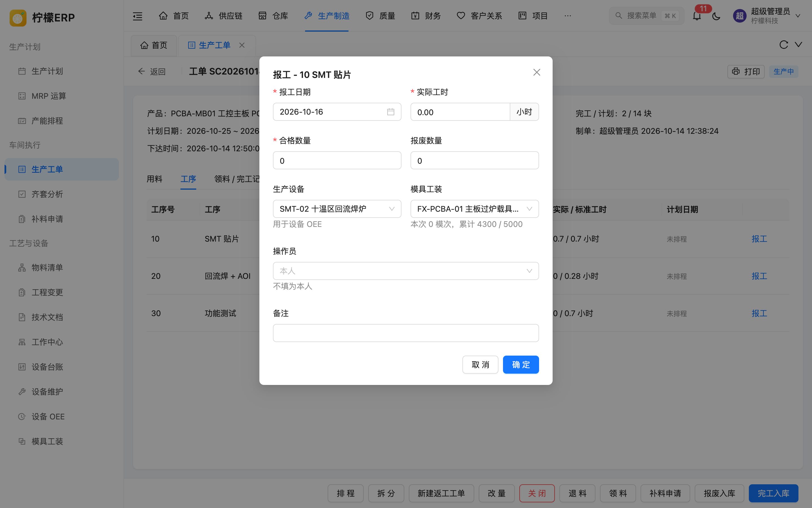
Task: Click the 打印 button
Action: [745, 72]
